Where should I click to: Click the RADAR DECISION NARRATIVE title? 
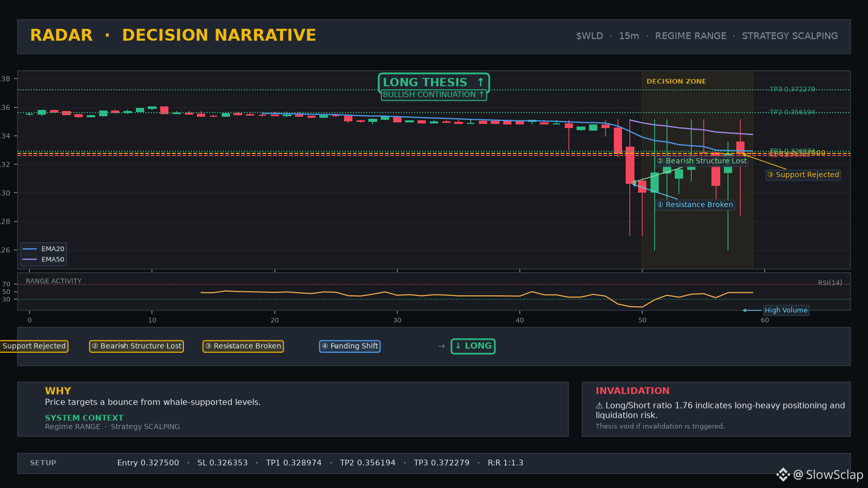click(173, 35)
